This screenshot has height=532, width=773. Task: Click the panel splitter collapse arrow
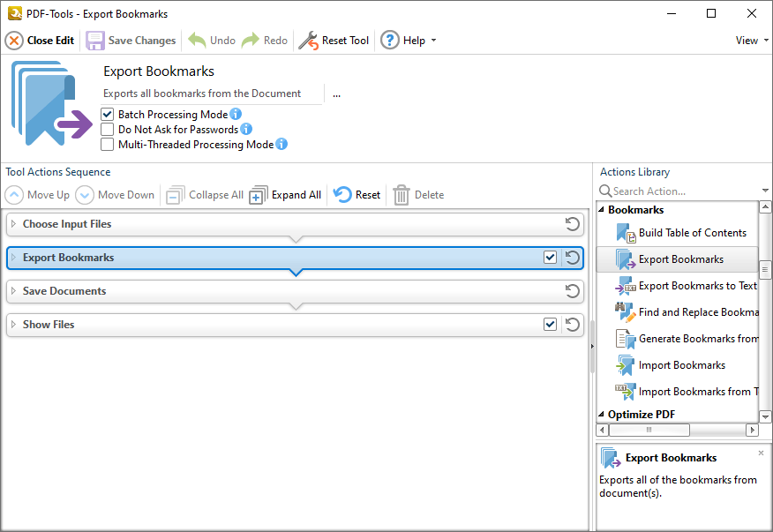tap(592, 347)
